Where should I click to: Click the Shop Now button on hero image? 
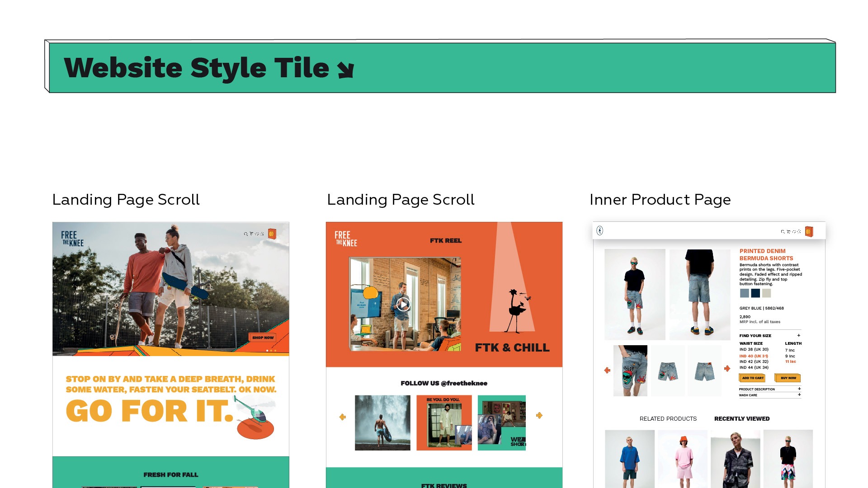click(263, 338)
